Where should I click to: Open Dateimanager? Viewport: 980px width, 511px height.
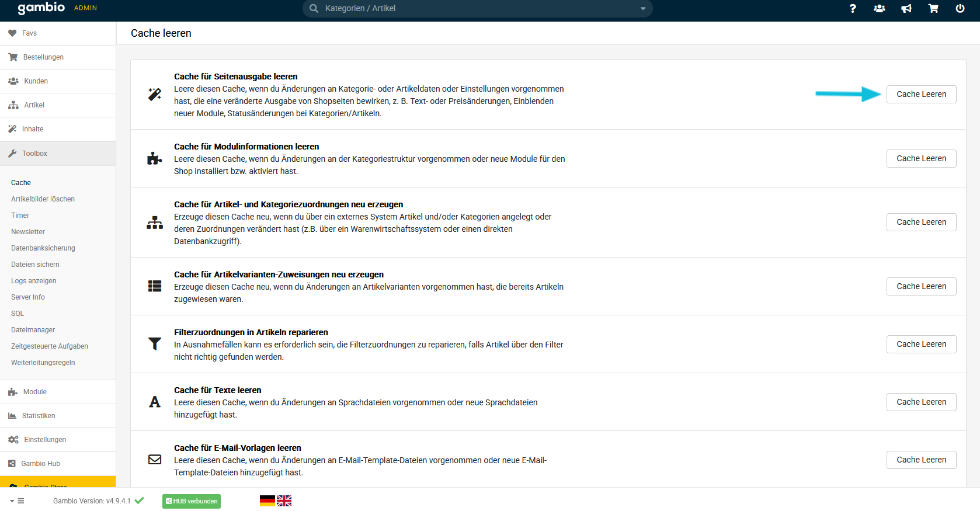coord(33,330)
